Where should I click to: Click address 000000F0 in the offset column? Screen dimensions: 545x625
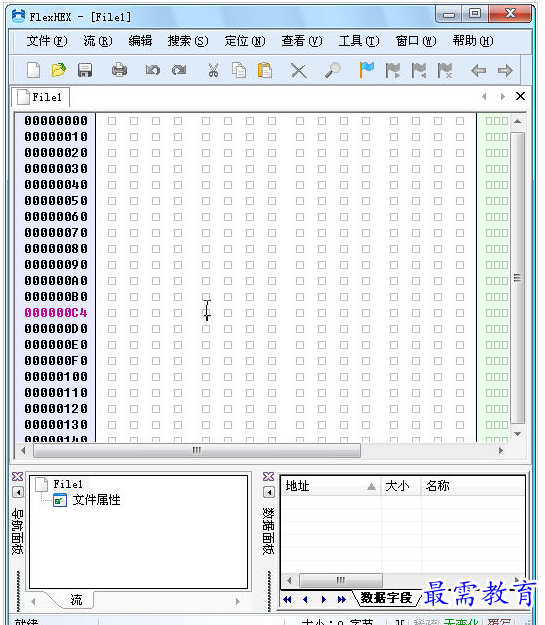[56, 361]
